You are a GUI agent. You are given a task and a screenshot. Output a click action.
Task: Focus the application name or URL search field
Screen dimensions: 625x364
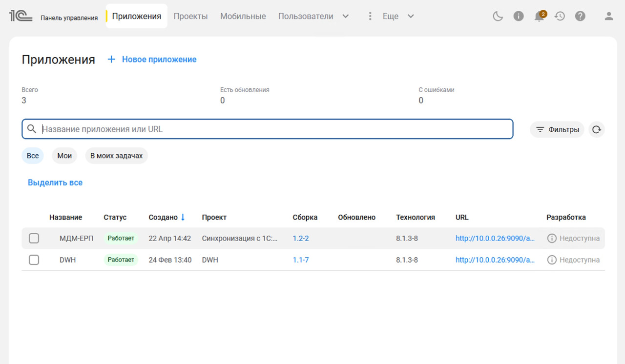coord(268,129)
